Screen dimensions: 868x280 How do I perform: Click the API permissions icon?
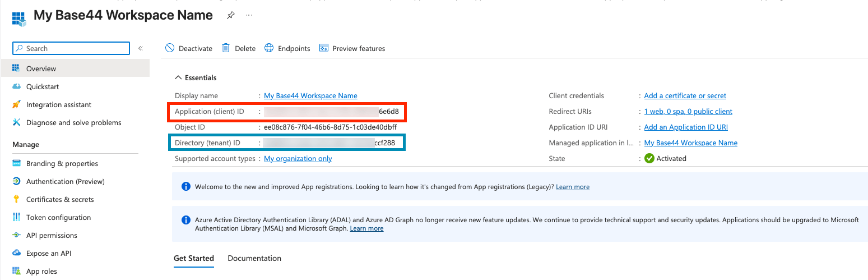pos(16,235)
